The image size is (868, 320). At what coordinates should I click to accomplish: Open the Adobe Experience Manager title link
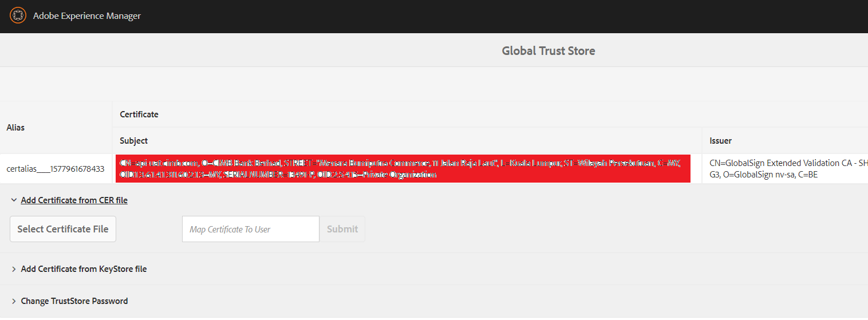(x=87, y=16)
